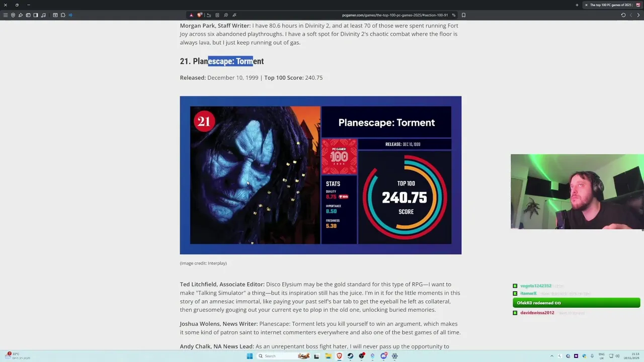Viewport: 644px width, 362px height.
Task: Click the right-pointing navigation arrow
Action: point(638,15)
